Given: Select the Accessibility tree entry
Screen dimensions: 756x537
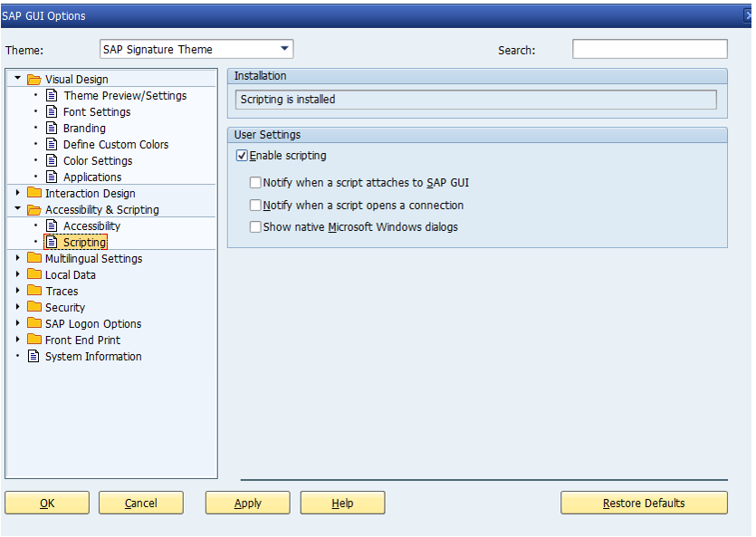Looking at the screenshot, I should click(x=91, y=225).
